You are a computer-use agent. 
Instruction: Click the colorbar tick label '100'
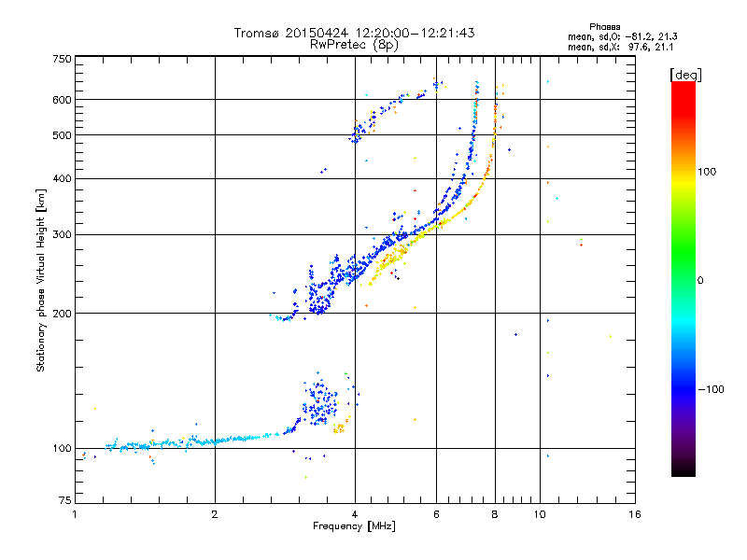[x=707, y=172]
